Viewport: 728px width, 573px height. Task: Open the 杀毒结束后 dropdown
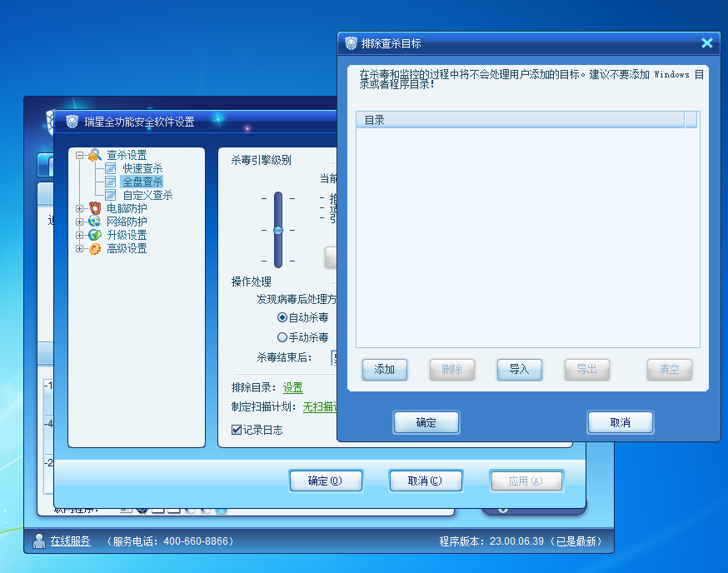(x=334, y=357)
